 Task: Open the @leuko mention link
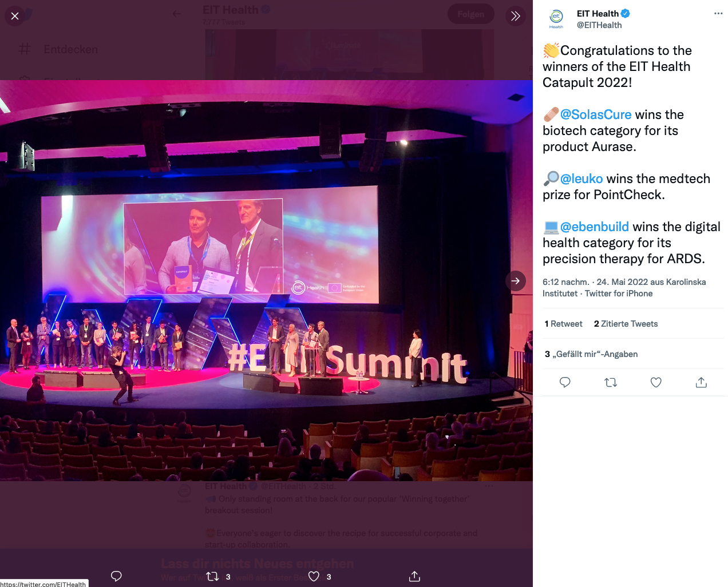(x=581, y=179)
